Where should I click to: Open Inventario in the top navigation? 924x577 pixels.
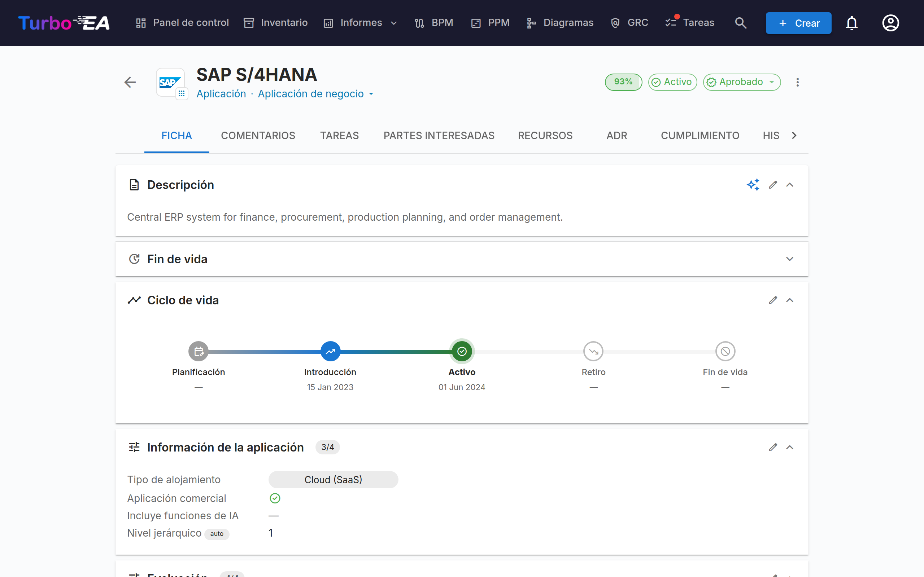tap(275, 23)
